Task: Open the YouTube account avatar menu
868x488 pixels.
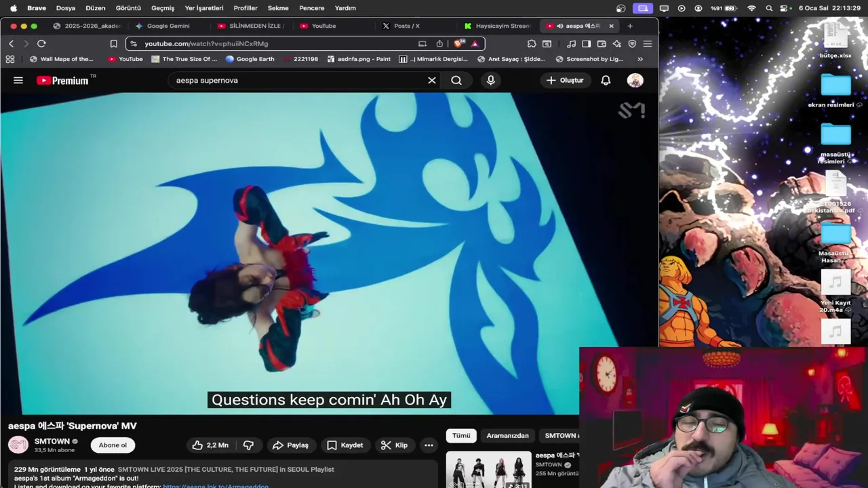Action: click(635, 80)
